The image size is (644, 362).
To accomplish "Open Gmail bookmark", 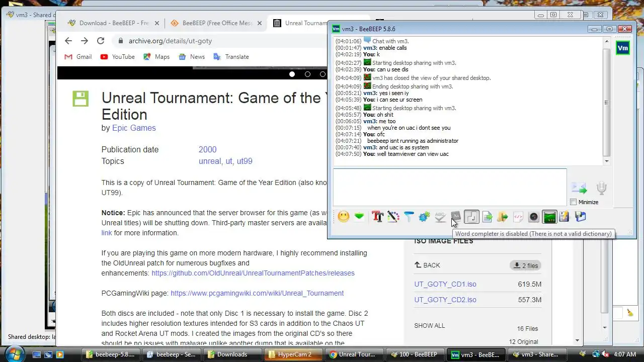I will pyautogui.click(x=78, y=57).
